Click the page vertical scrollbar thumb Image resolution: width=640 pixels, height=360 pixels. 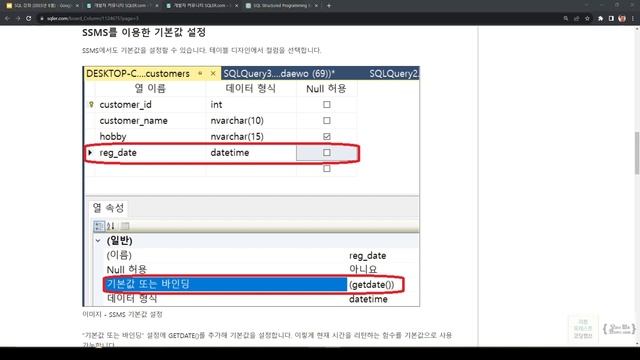point(637,153)
